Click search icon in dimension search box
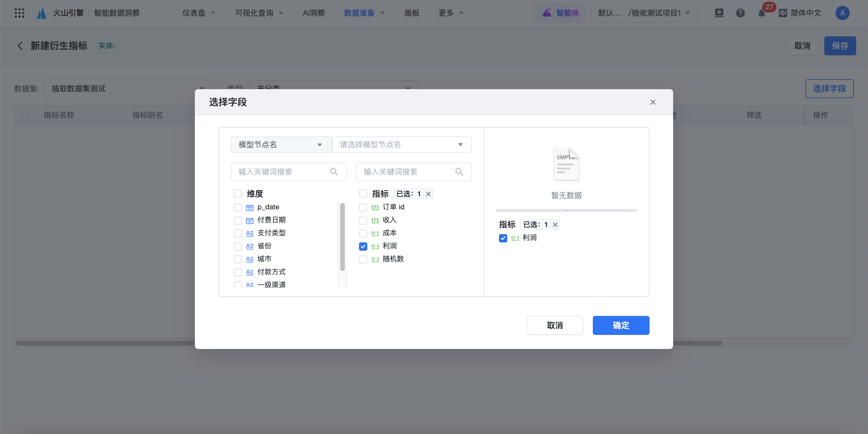 [334, 172]
